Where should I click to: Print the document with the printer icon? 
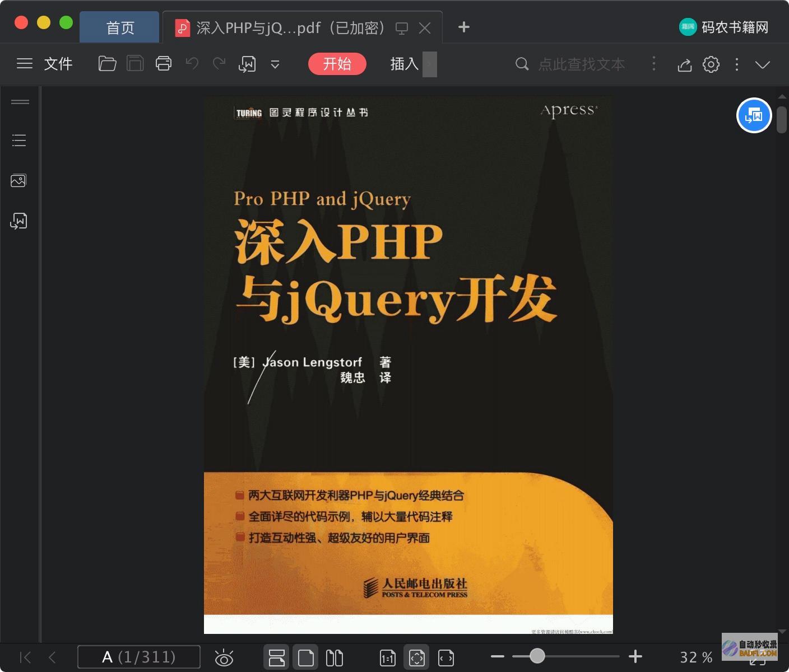pyautogui.click(x=164, y=64)
